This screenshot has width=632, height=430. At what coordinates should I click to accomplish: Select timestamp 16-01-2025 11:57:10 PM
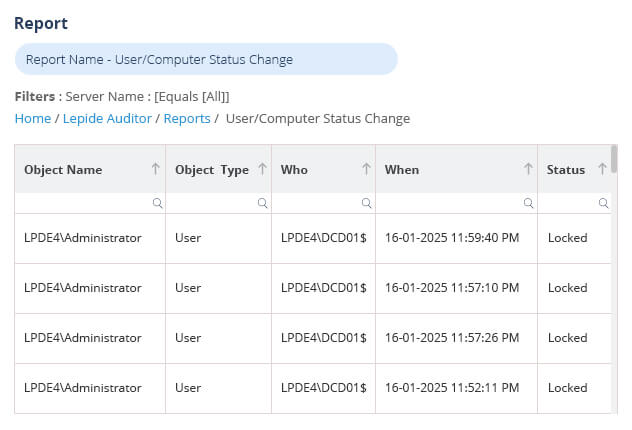pos(452,288)
